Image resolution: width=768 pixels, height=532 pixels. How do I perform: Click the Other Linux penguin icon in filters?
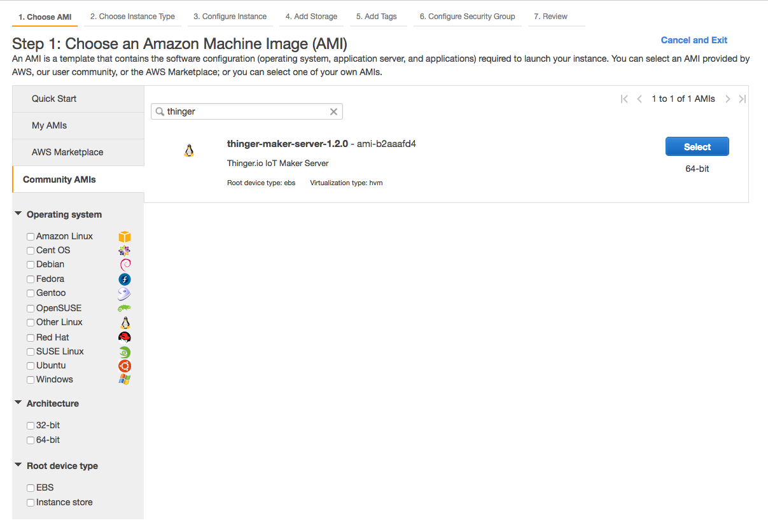125,323
